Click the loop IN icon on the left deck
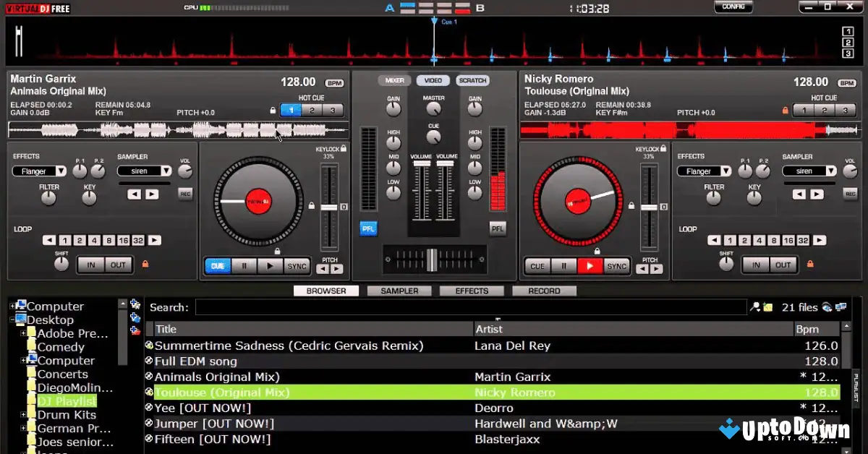Viewport: 868px width, 454px height. point(91,265)
